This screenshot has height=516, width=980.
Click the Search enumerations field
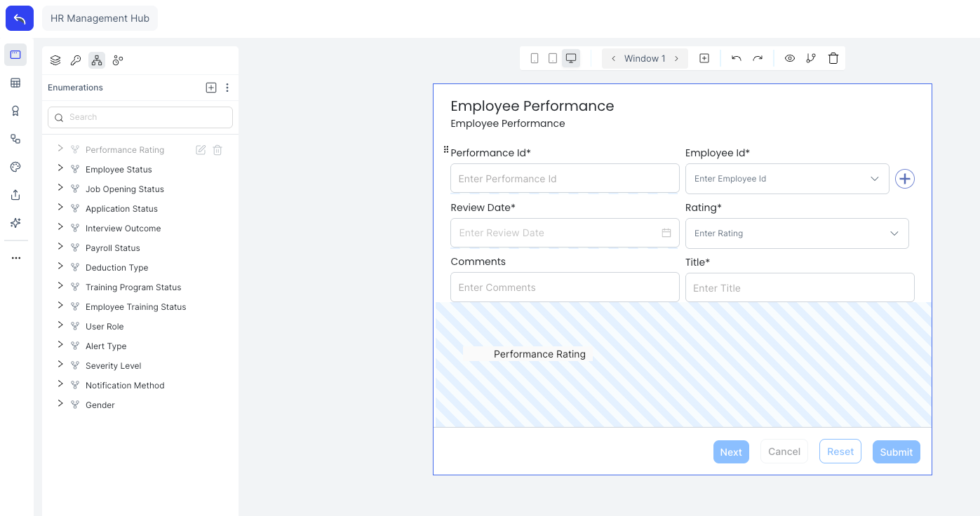pos(140,118)
